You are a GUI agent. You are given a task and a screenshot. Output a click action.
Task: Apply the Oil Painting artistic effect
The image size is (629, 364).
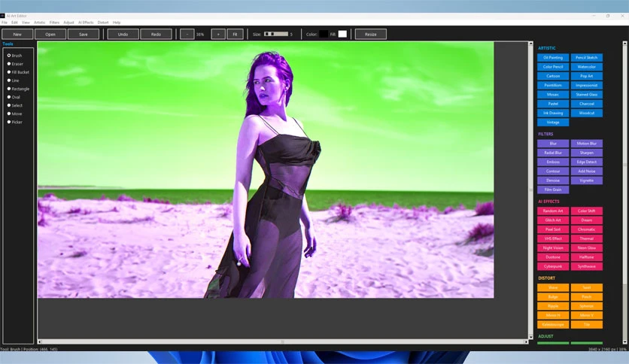coord(553,57)
